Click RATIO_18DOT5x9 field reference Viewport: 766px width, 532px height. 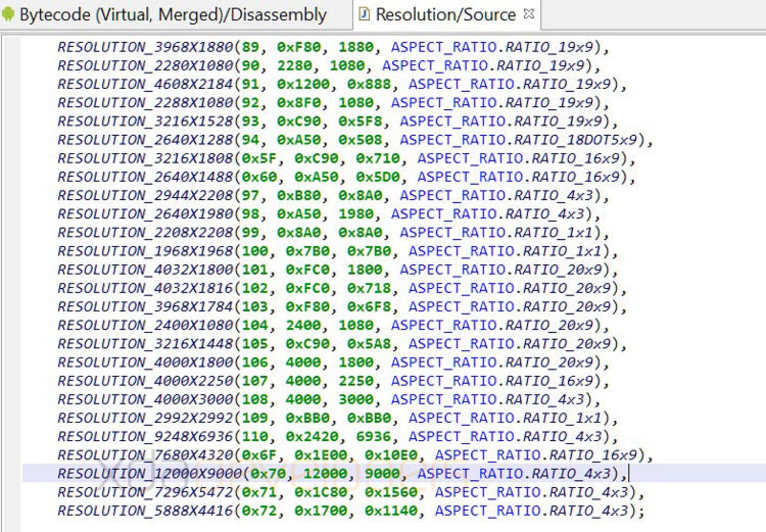(575, 140)
